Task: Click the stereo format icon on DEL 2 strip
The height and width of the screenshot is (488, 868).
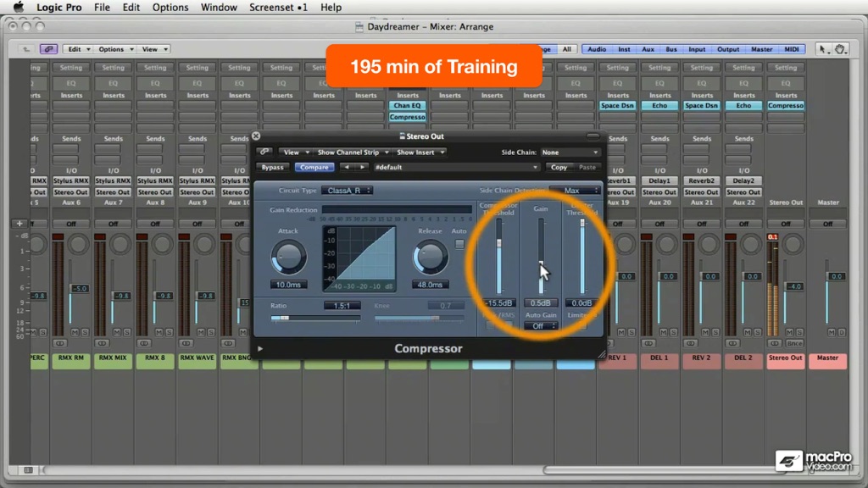Action: pos(732,343)
